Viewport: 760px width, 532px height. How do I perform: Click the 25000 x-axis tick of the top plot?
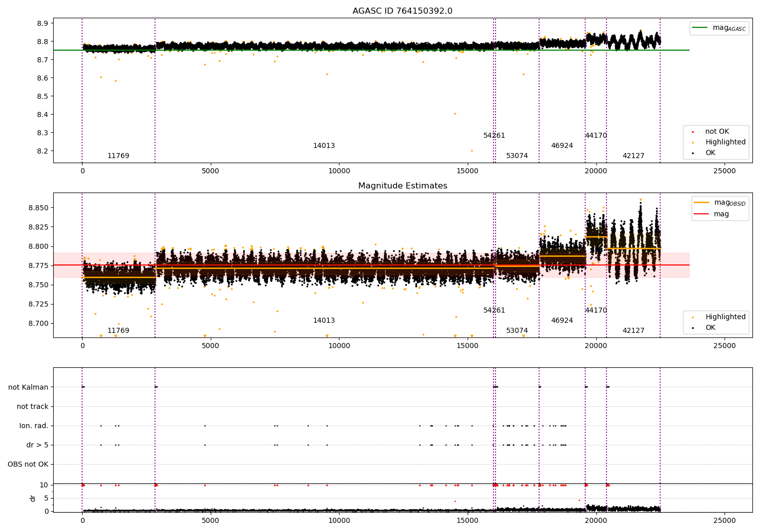(x=725, y=171)
